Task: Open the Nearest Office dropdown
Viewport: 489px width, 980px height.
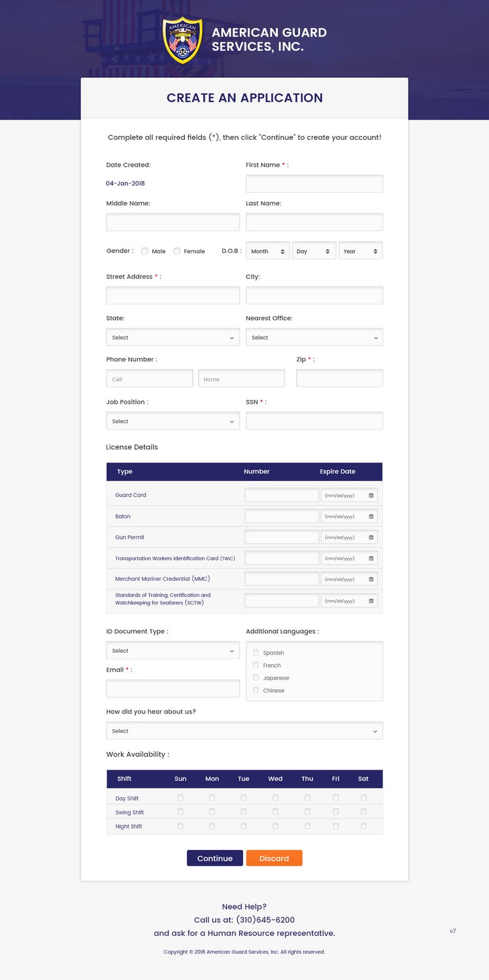Action: (314, 337)
